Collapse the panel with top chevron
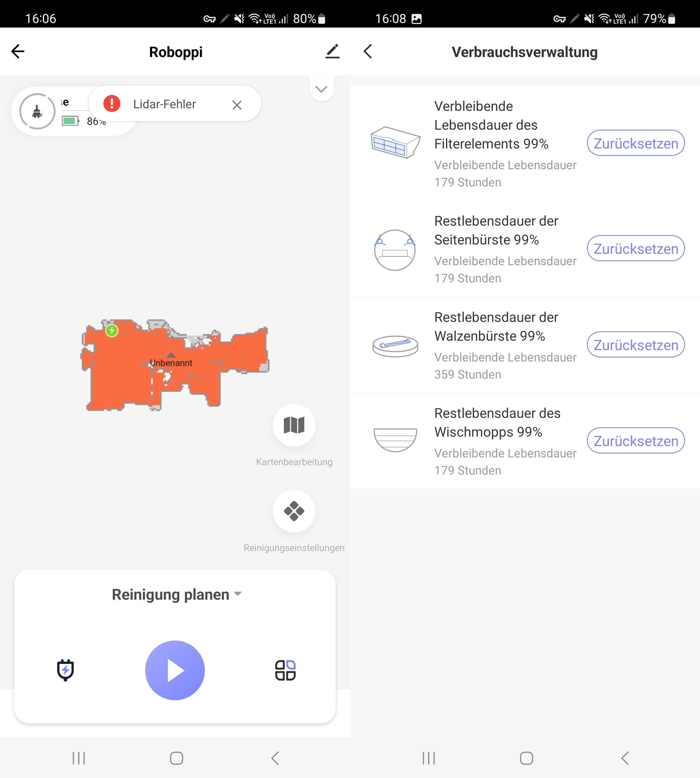The height and width of the screenshot is (778, 700). (321, 89)
